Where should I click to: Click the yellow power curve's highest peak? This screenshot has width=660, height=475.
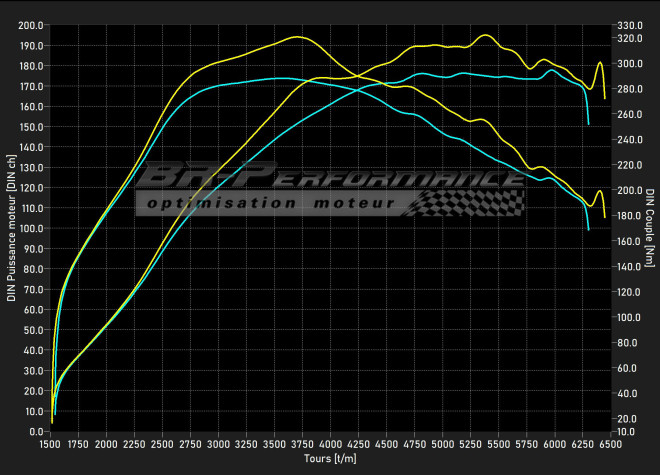[486, 35]
